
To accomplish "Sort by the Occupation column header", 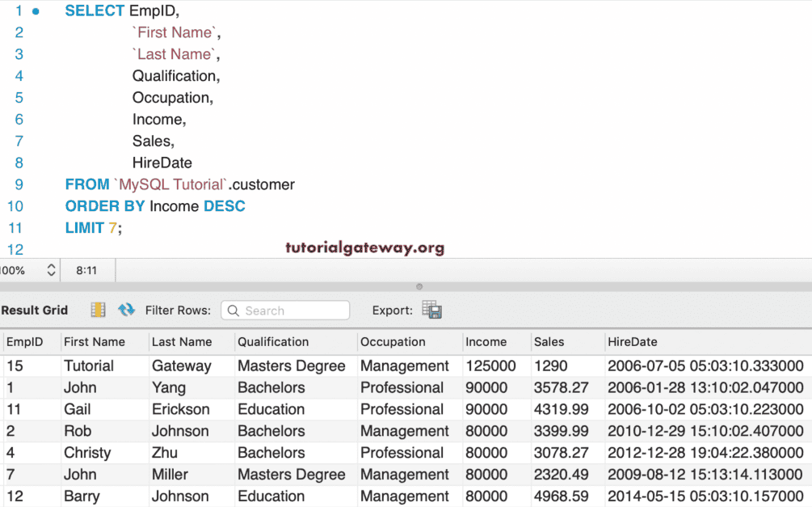I will point(393,341).
